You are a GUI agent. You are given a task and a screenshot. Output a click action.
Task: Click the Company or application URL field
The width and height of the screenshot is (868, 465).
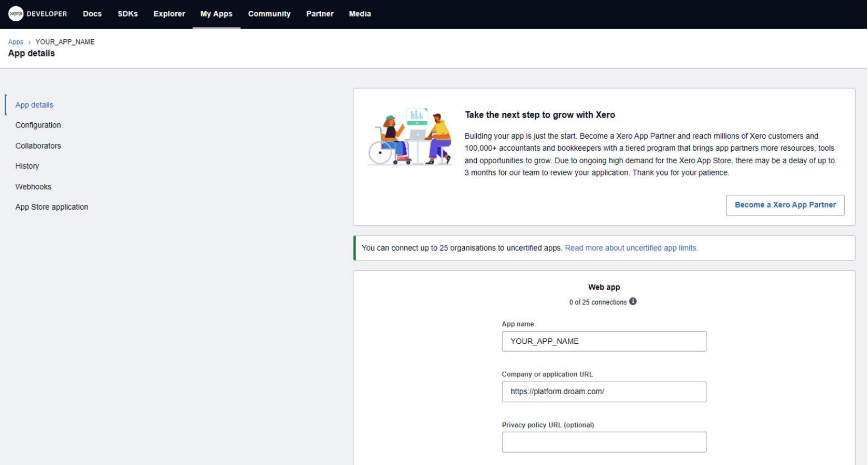tap(604, 392)
